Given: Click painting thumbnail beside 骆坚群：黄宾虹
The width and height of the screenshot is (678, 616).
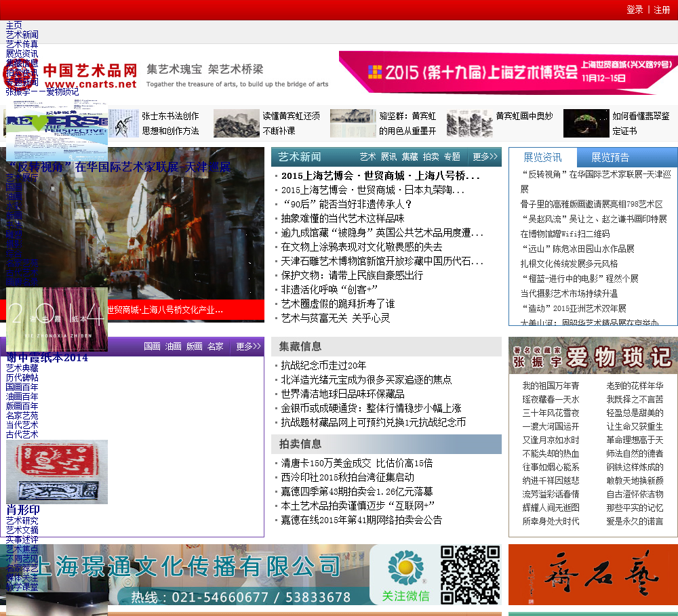Looking at the screenshot, I should click(x=353, y=123).
